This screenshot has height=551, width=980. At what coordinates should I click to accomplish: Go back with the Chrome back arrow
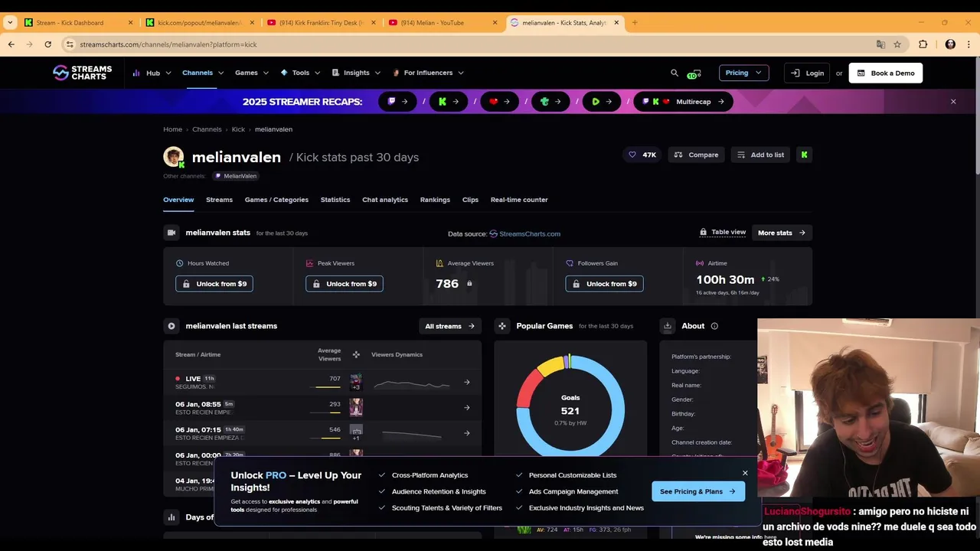(11, 44)
